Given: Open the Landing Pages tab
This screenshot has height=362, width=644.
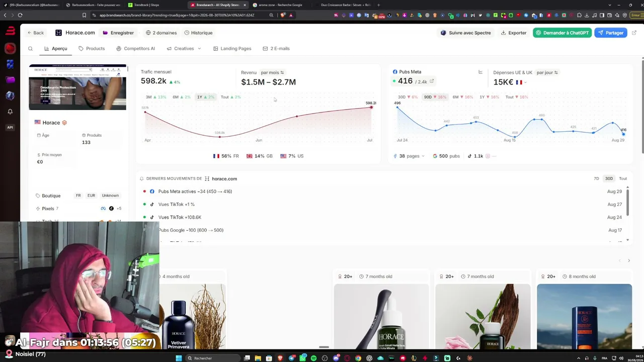Looking at the screenshot, I should click(x=232, y=49).
